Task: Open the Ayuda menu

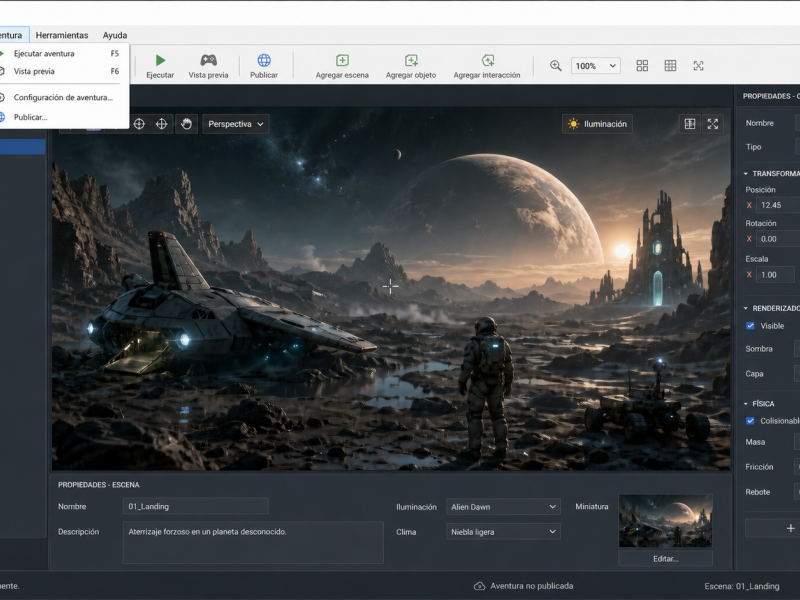Action: coord(115,35)
